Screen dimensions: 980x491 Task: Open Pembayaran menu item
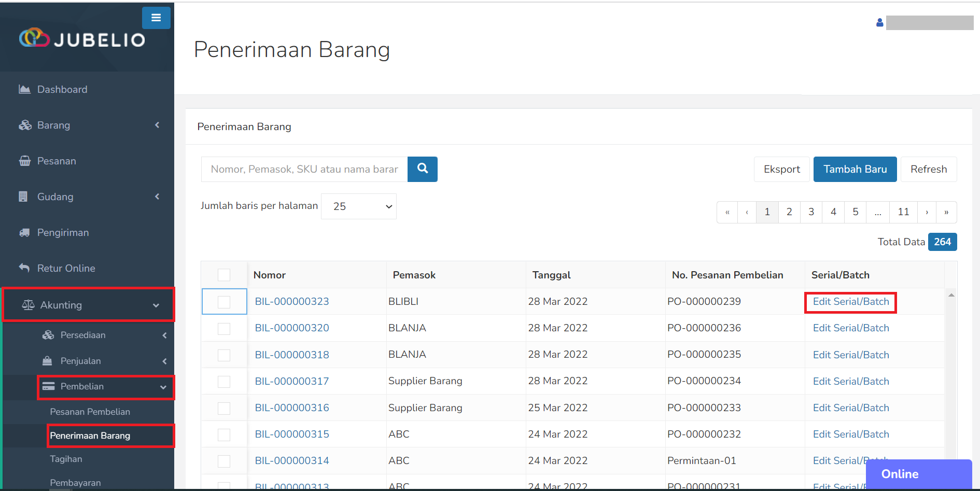point(75,483)
